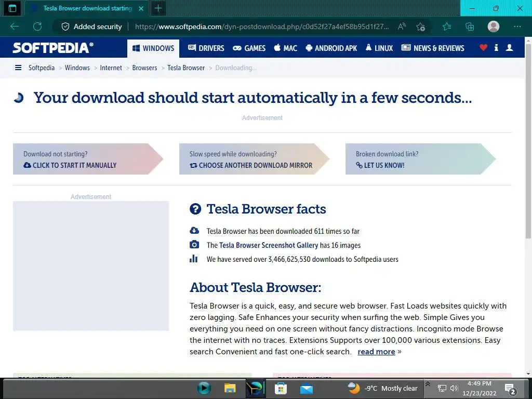Show hidden system tray icons
Viewport: 532px width, 399px height.
point(428,384)
